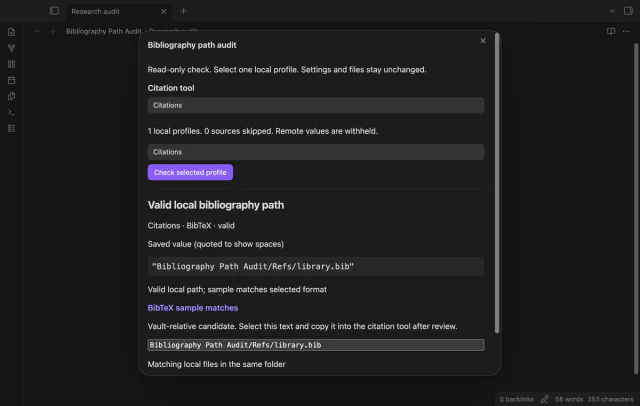Click the 0 backlinks status entry
The image size is (640, 406).
pyautogui.click(x=516, y=399)
